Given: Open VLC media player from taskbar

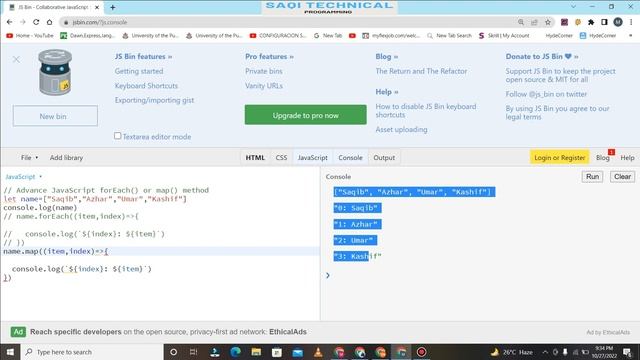Looking at the screenshot, I should (x=318, y=352).
